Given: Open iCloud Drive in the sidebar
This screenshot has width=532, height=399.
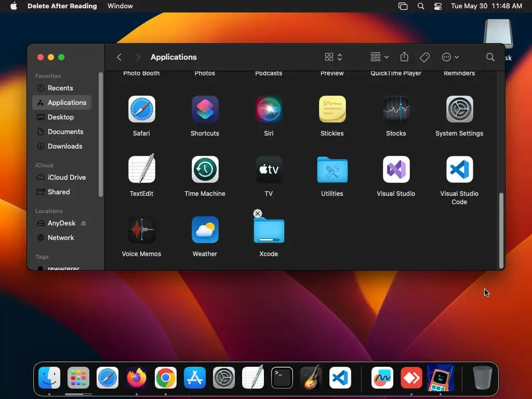Looking at the screenshot, I should tap(62, 177).
